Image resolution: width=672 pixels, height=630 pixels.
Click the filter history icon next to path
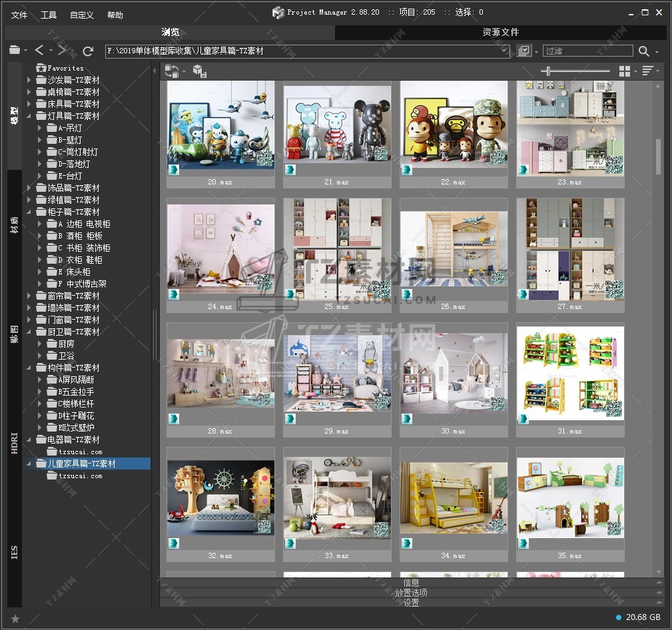point(523,51)
